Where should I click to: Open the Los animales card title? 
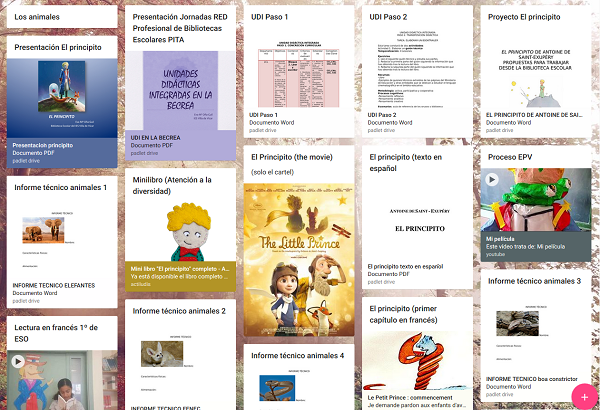tap(37, 17)
